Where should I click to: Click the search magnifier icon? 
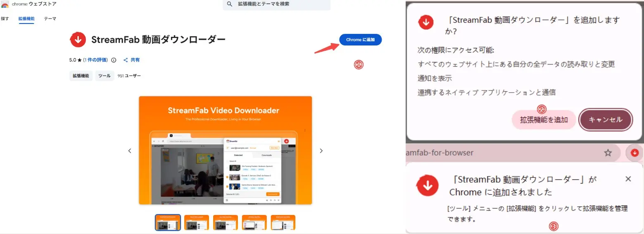coord(230,4)
